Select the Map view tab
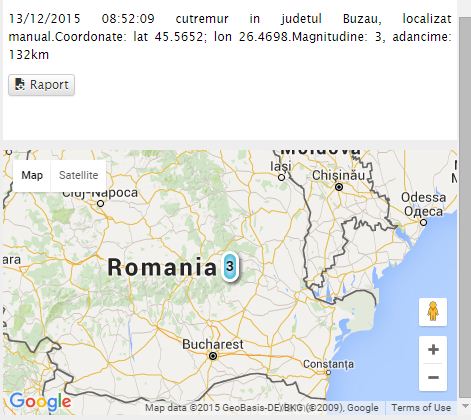 pos(32,175)
